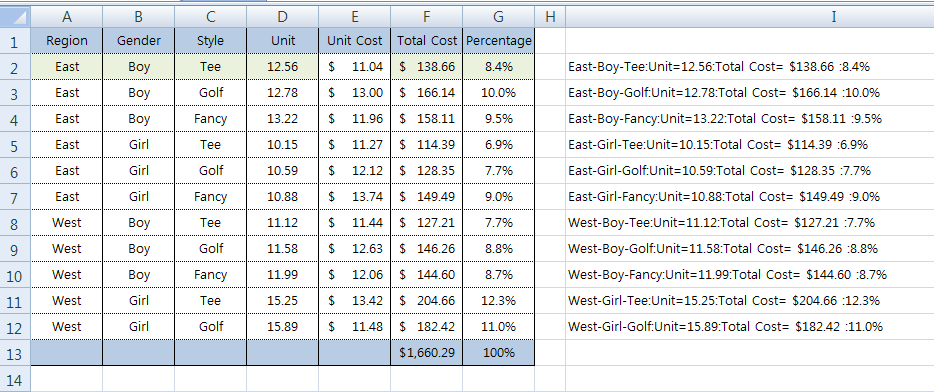Screen dimensions: 934x392
Task: Select unit cell 11.99
Action: [x=283, y=275]
